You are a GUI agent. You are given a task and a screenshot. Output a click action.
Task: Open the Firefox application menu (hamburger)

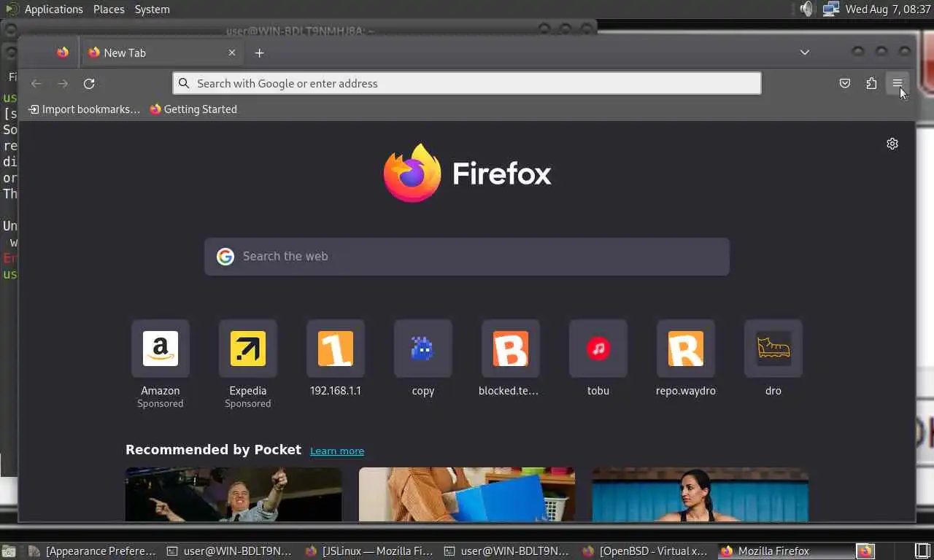pyautogui.click(x=898, y=83)
